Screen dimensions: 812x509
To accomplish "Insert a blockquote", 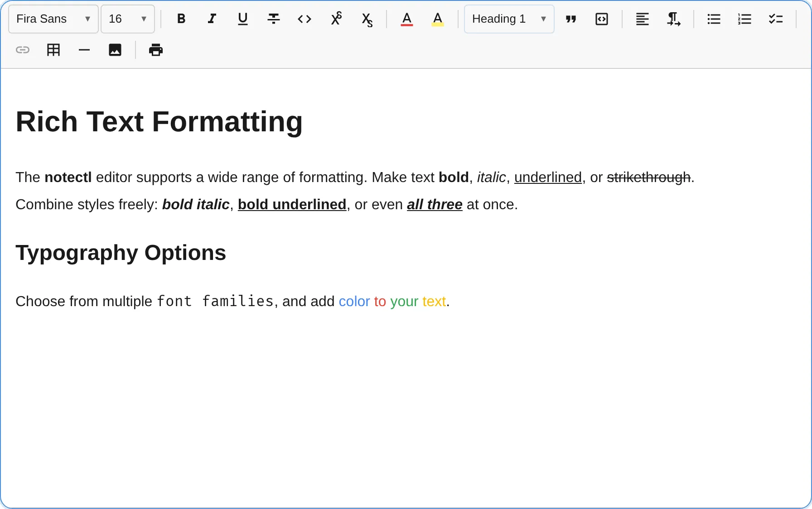I will 571,19.
